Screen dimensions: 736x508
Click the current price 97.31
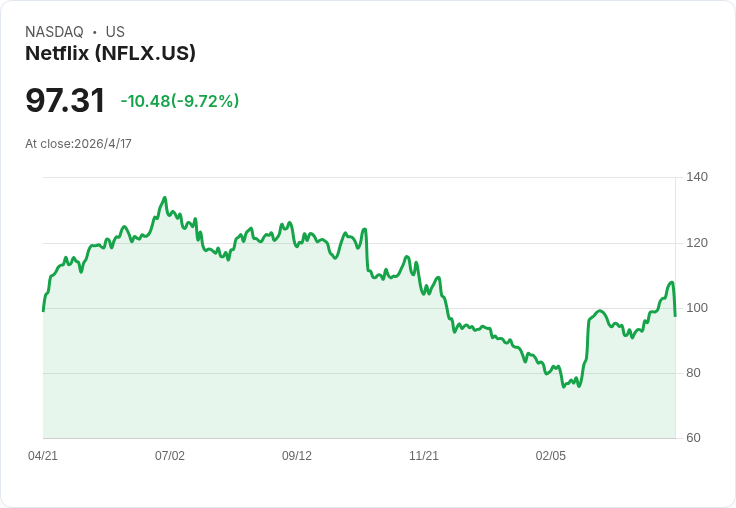tap(65, 100)
